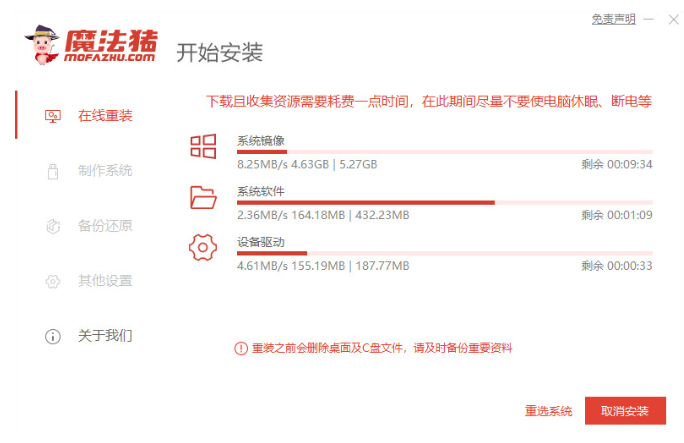Click the device driver gear icon
This screenshot has height=443, width=684.
tap(203, 247)
